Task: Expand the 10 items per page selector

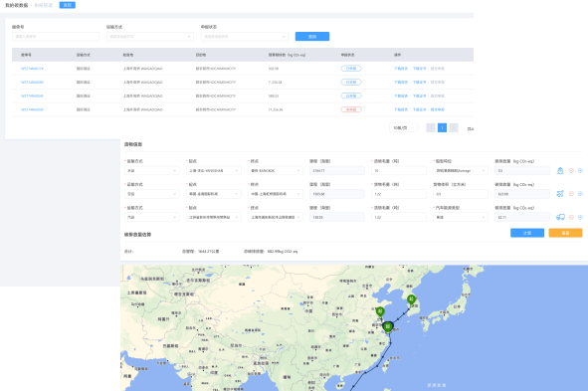Action: pos(403,127)
